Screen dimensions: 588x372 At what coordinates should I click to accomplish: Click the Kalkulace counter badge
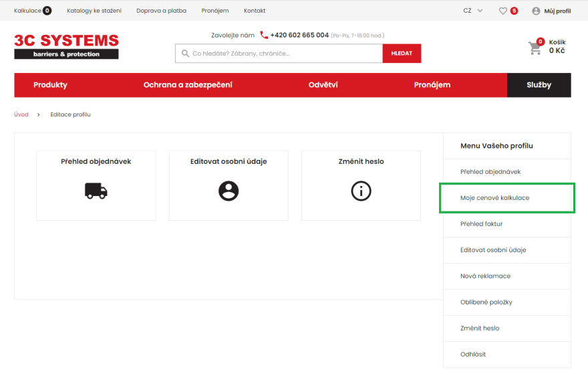click(x=47, y=11)
